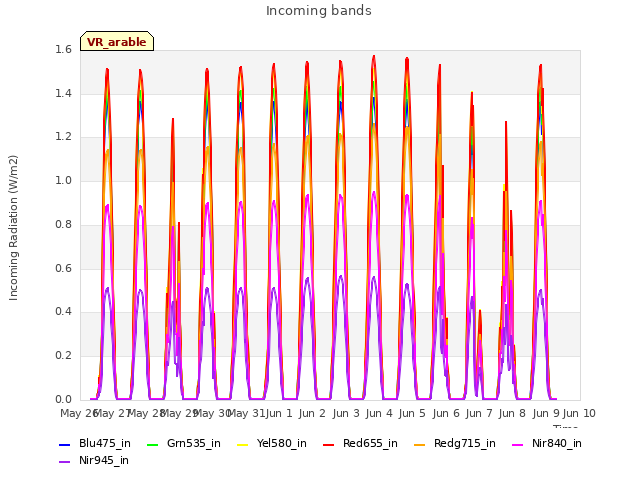Select the Red655_in legend label
The width and height of the screenshot is (640, 480).
tap(370, 443)
